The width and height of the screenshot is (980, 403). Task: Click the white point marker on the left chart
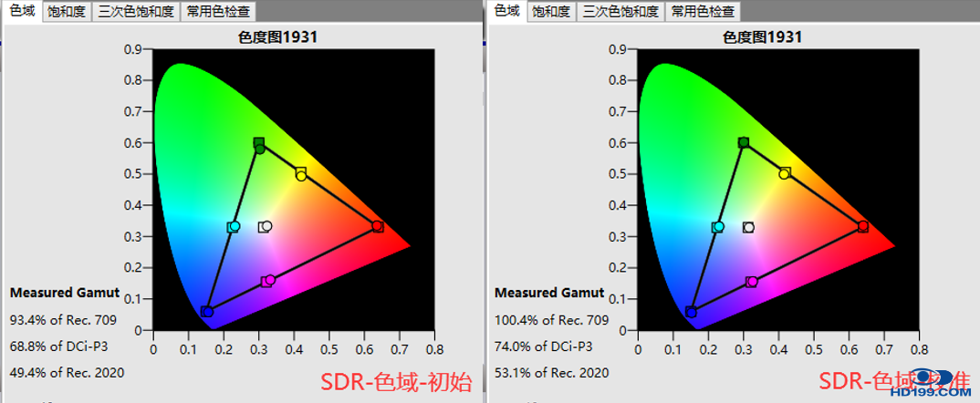266,226
